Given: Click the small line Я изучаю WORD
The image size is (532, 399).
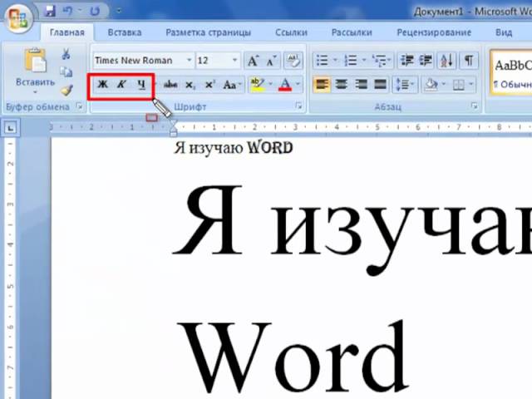Looking at the screenshot, I should point(234,148).
